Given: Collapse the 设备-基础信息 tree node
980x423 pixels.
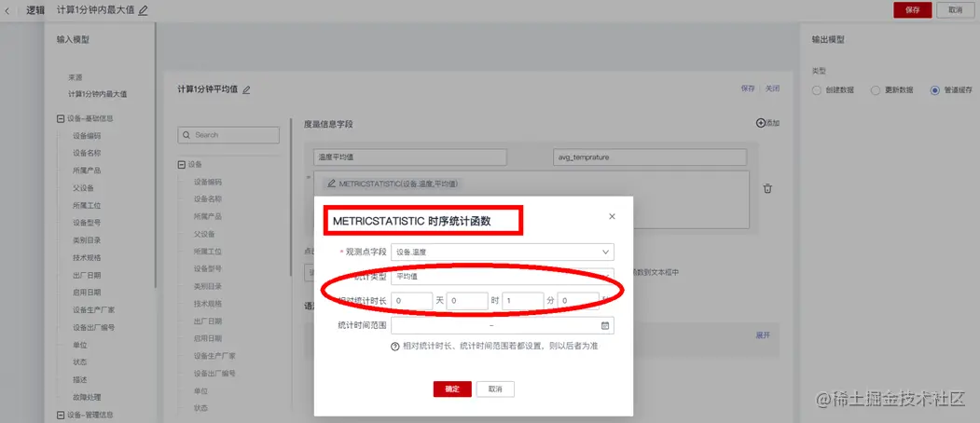Looking at the screenshot, I should (61, 118).
